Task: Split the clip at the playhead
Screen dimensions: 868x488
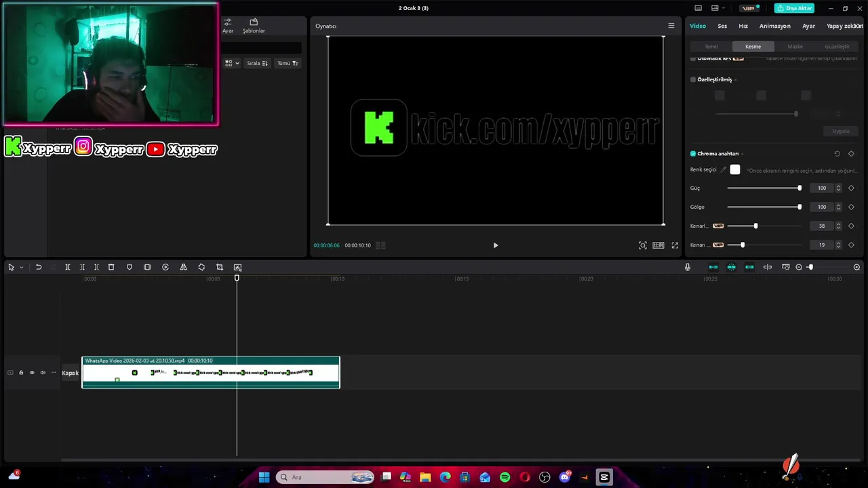Action: point(67,267)
